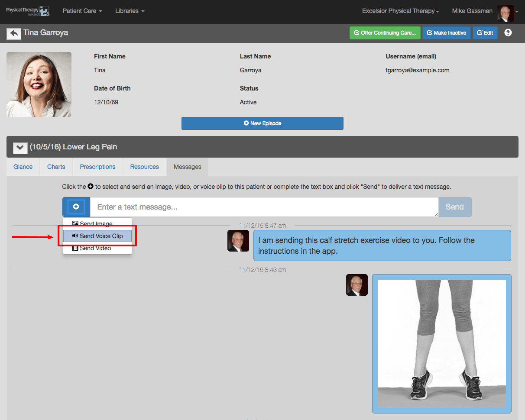Viewport: 525px width, 420px height.
Task: Open the Patient Care dropdown menu
Action: click(x=82, y=11)
